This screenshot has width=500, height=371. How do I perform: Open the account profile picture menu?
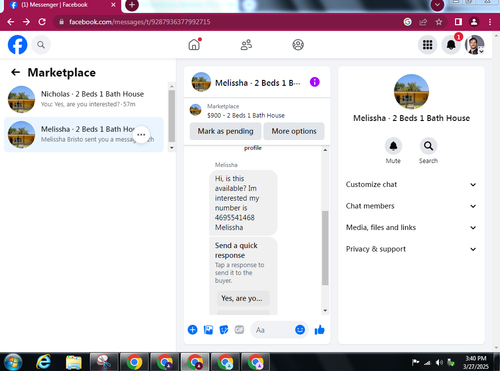tap(475, 45)
